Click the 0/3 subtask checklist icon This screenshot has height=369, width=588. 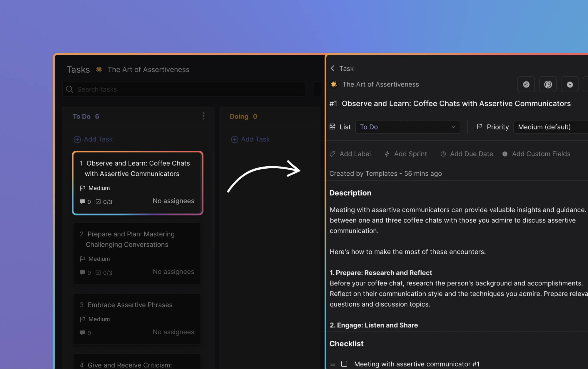tap(98, 202)
